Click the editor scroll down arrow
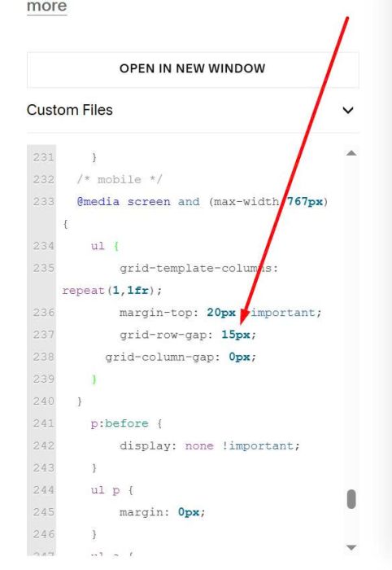This screenshot has height=570, width=392. pyautogui.click(x=351, y=547)
